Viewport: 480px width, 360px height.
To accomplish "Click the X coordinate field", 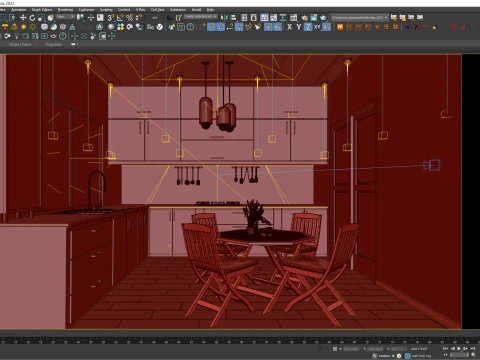I will pyautogui.click(x=352, y=349).
